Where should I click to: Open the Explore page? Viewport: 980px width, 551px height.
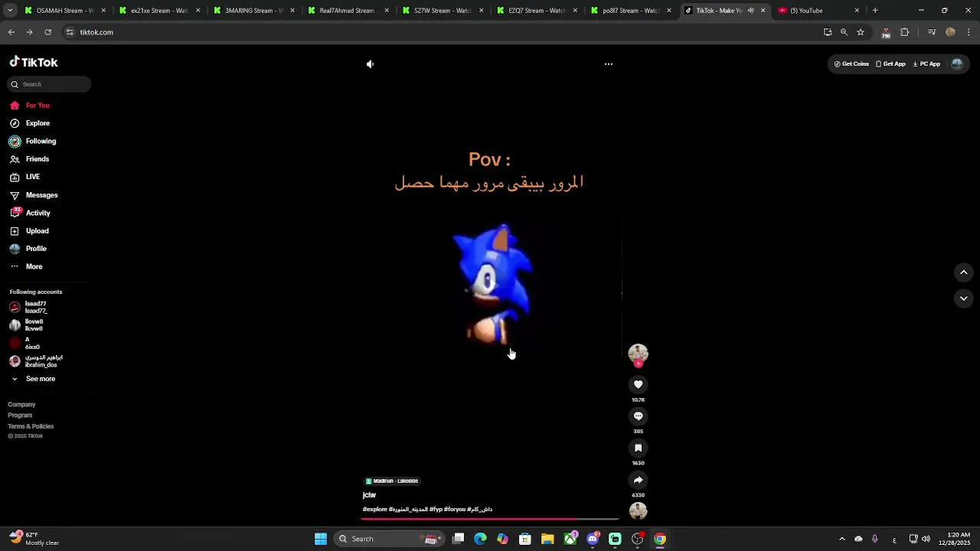tap(31, 123)
